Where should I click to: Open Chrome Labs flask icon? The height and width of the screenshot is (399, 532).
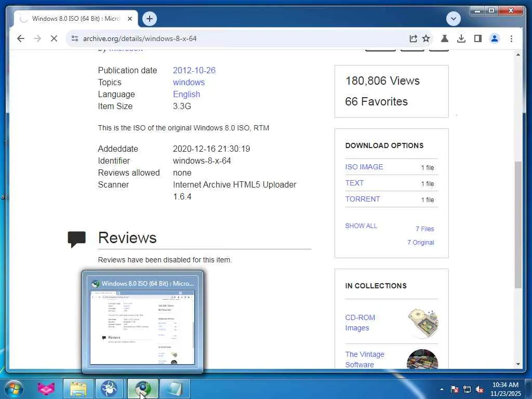[x=445, y=38]
